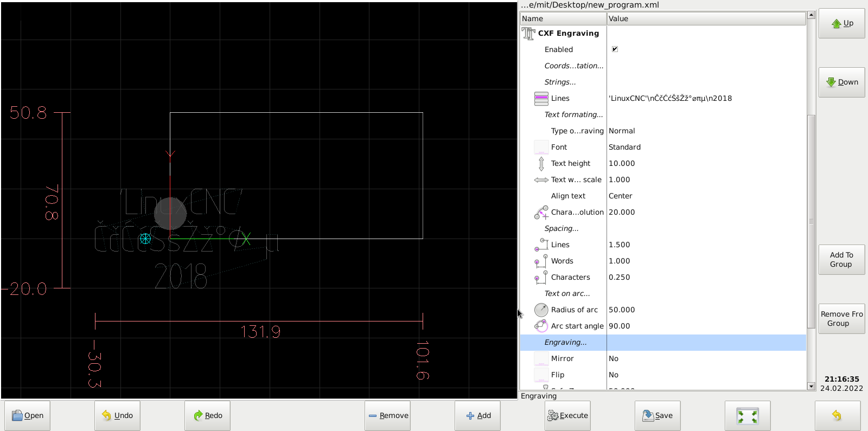Screen dimensions: 868x431
Task: Click the Text width scale arrows icon
Action: coord(541,180)
